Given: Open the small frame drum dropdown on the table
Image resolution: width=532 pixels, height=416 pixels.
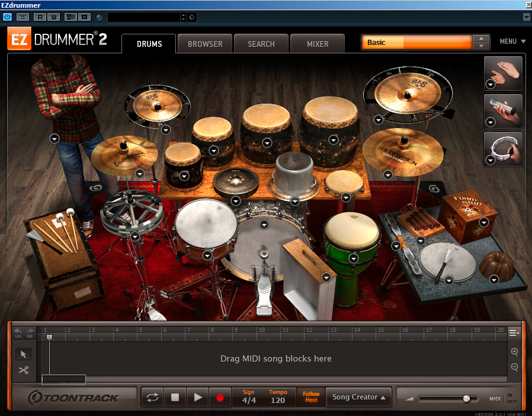Looking at the screenshot, I should tap(346, 197).
